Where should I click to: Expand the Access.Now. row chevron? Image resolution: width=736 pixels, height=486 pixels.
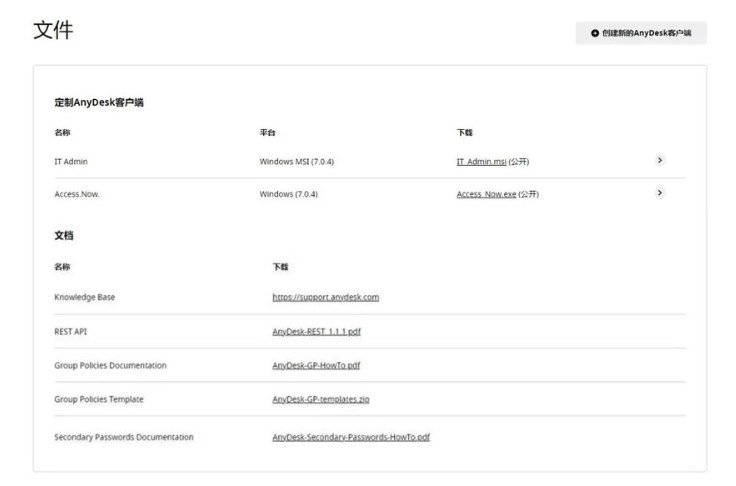pos(659,193)
